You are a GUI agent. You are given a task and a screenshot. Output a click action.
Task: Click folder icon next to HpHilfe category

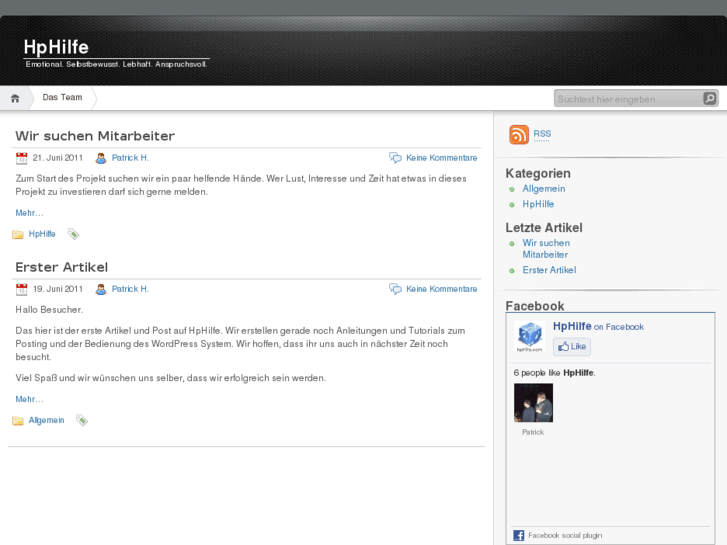pyautogui.click(x=18, y=234)
